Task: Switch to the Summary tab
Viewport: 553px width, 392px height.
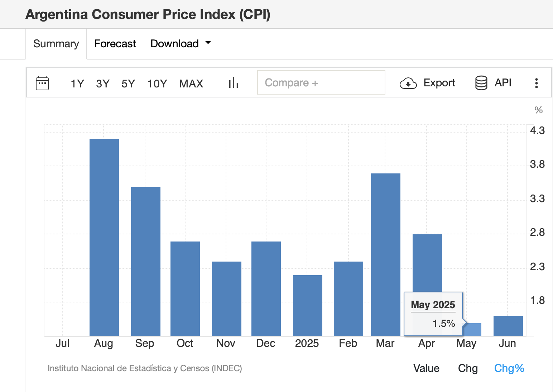Action: point(56,44)
